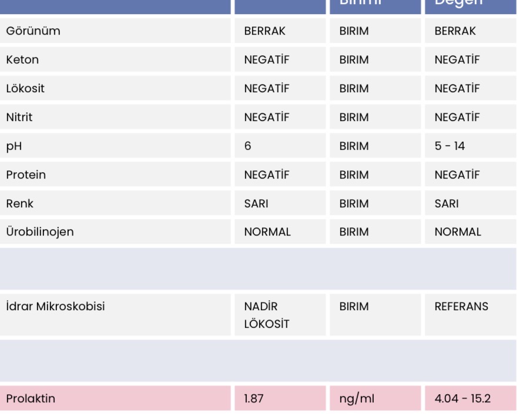Click the pH reference range 5 - 14
This screenshot has height=420, width=519.
coord(450,146)
